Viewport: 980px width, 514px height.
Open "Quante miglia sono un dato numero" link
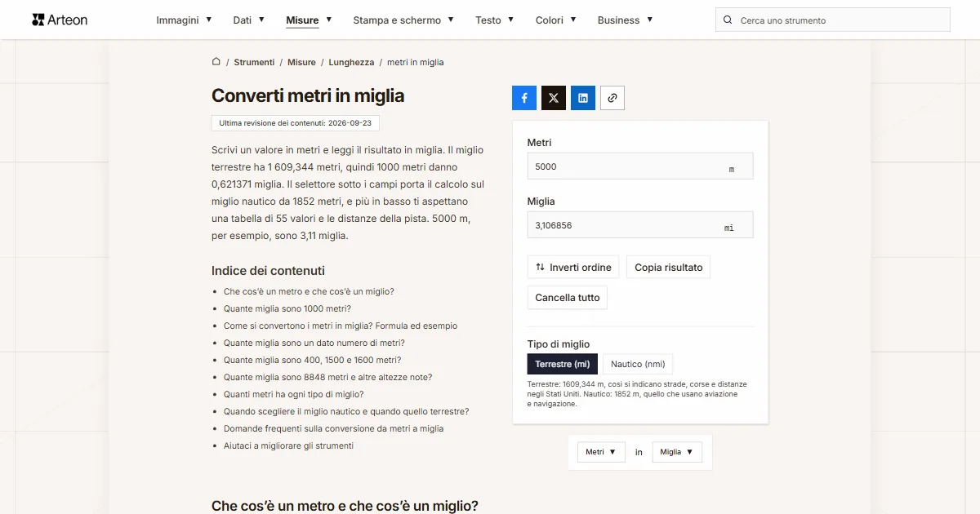pos(314,343)
